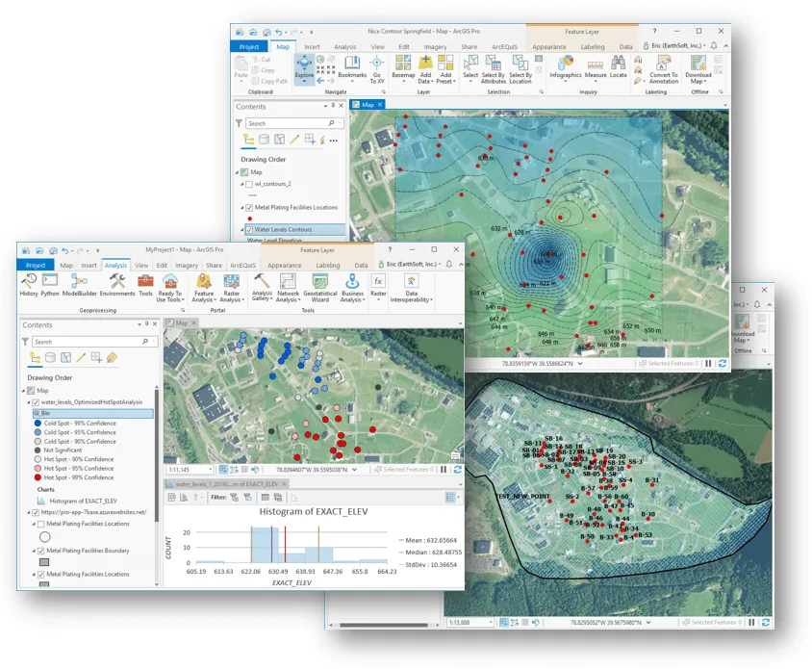Image resolution: width=812 pixels, height=669 pixels.
Task: Start the Geostatistical Wizard
Action: (320, 288)
